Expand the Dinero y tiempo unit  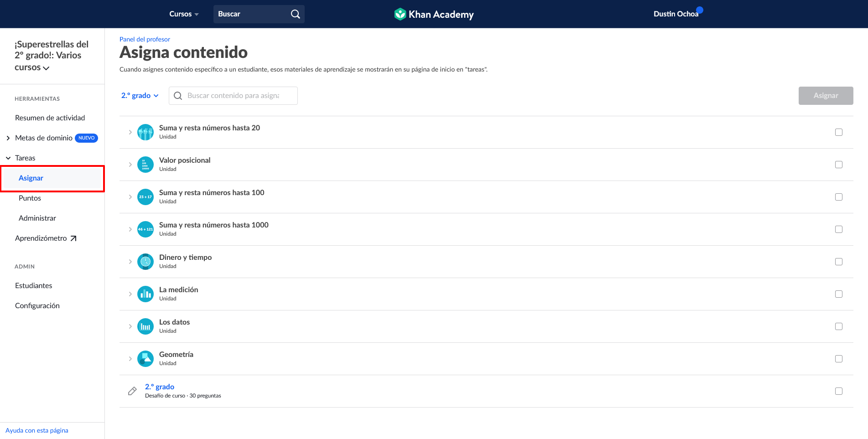(130, 262)
